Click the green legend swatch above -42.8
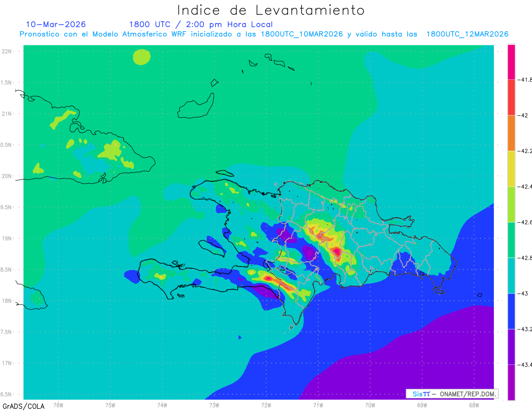Viewport: 532px width, 411px height. point(511,240)
